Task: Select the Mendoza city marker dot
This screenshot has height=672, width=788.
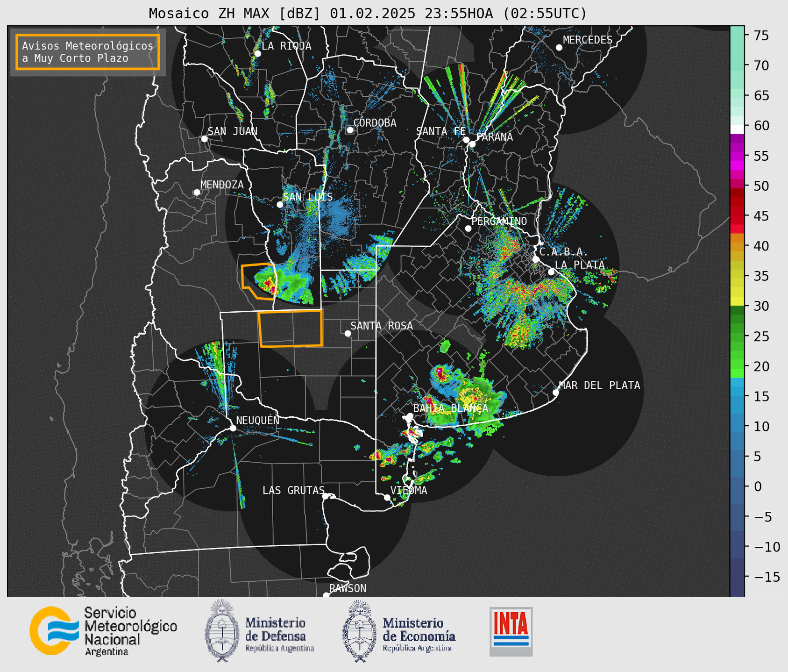Action: [197, 193]
